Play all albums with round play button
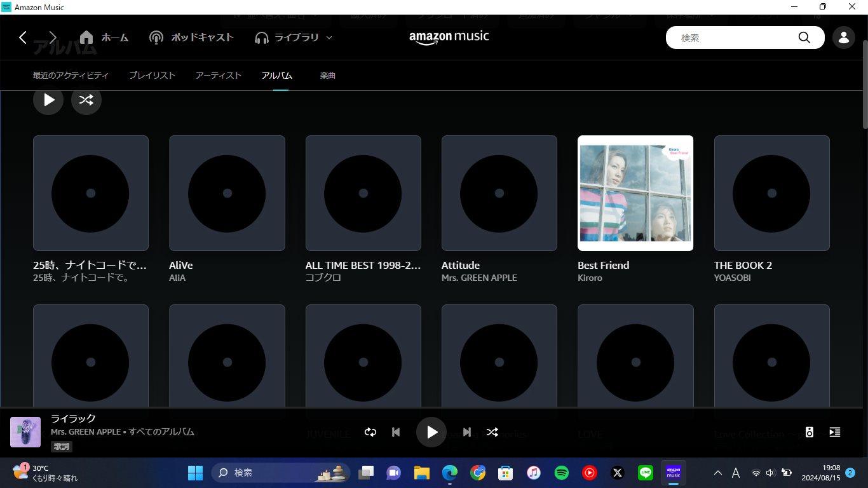Image resolution: width=868 pixels, height=488 pixels. tap(48, 100)
